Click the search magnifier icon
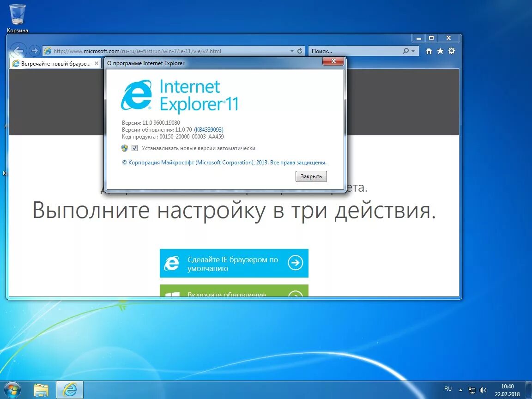The height and width of the screenshot is (399, 532). tap(406, 51)
